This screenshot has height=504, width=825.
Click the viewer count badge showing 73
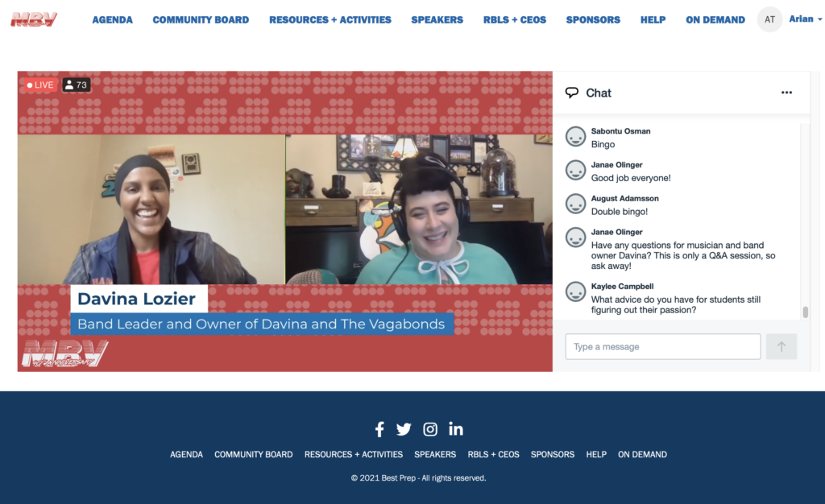point(76,85)
